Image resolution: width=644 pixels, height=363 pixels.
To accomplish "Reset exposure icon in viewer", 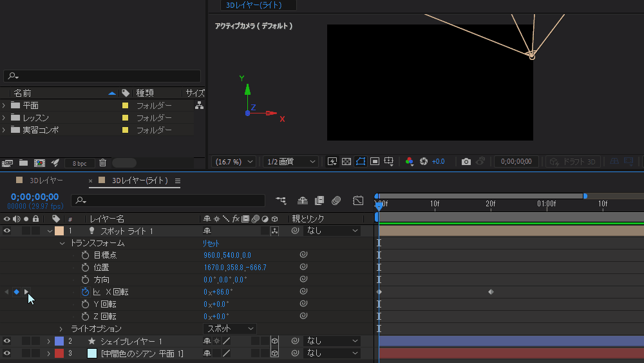I will tap(424, 162).
